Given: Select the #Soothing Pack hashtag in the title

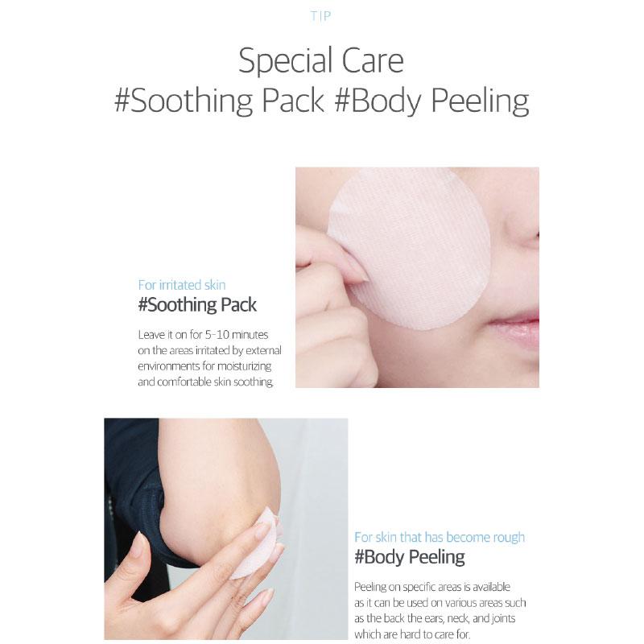Looking at the screenshot, I should [219, 101].
